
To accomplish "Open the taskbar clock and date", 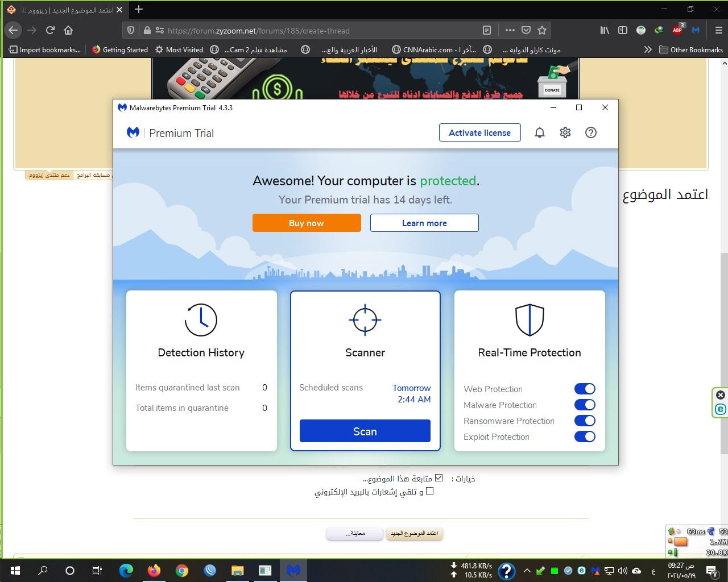I will 681,570.
